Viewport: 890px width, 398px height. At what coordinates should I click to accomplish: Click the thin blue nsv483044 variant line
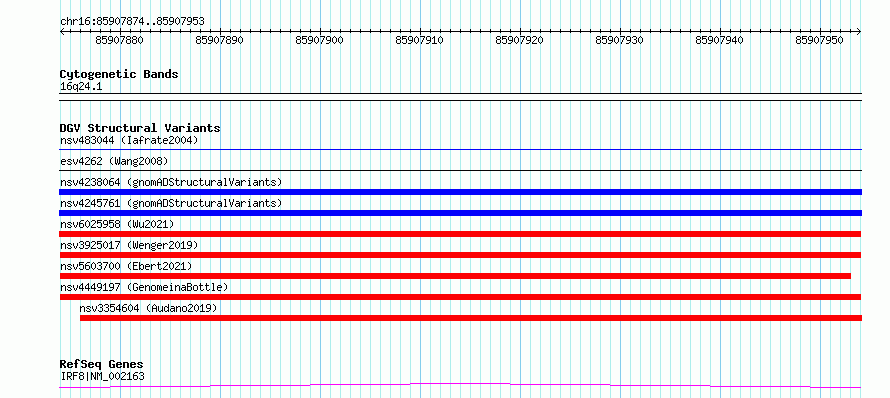(x=460, y=149)
